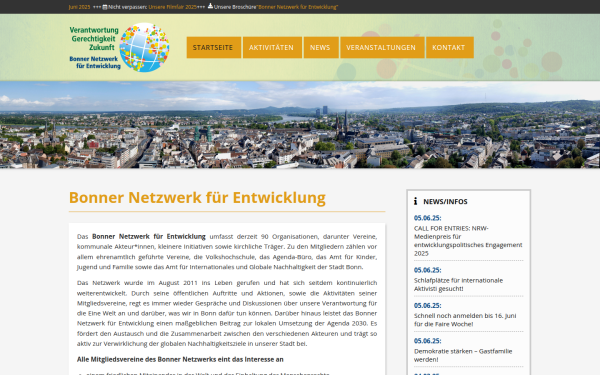
Task: Click the calendar icon in top bar
Action: [105, 7]
